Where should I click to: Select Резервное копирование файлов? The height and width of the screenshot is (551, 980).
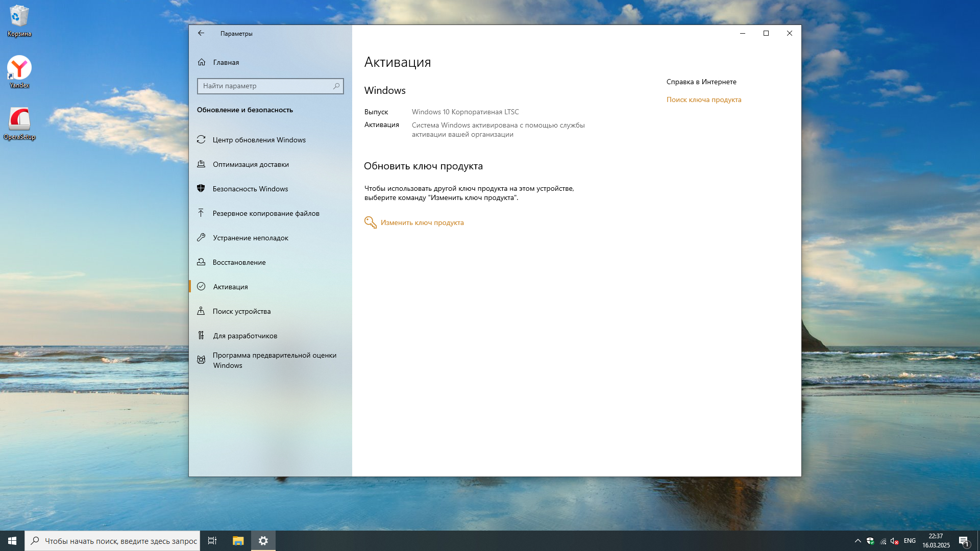[x=266, y=213]
